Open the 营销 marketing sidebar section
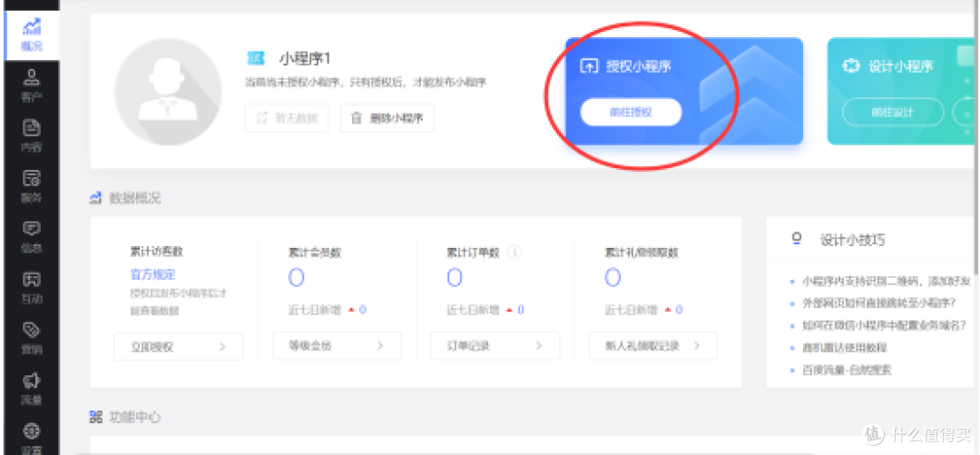This screenshot has width=980, height=455. (x=32, y=338)
